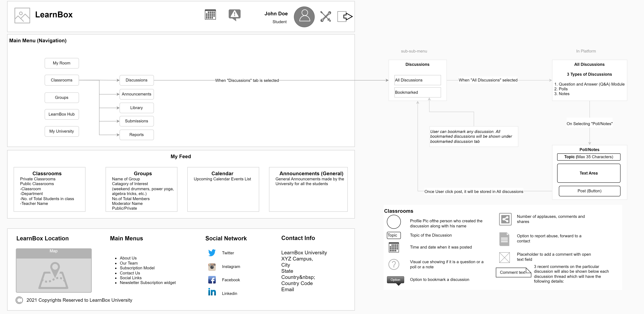The height and width of the screenshot is (314, 644).
Task: Select the My Room menu item
Action: (x=62, y=63)
